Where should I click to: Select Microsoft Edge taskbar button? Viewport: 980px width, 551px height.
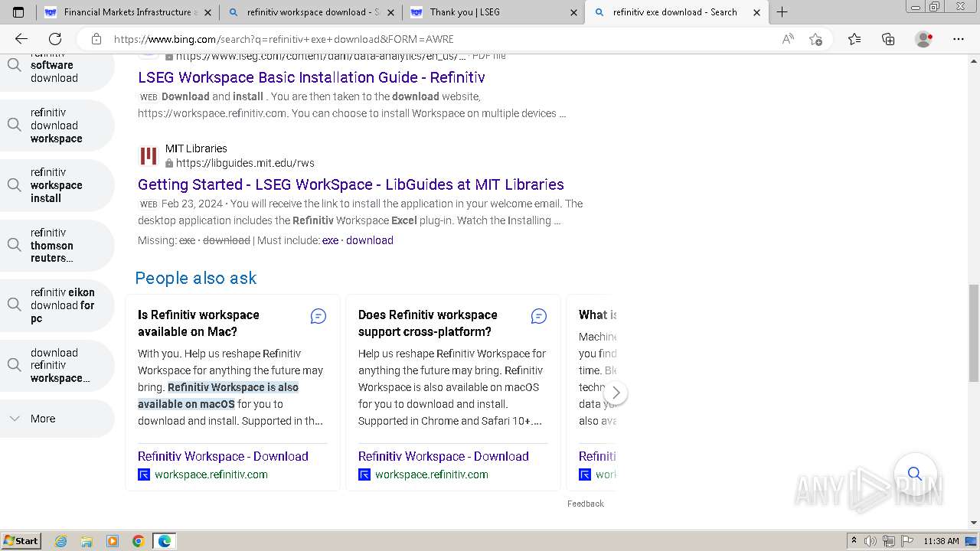pyautogui.click(x=165, y=541)
